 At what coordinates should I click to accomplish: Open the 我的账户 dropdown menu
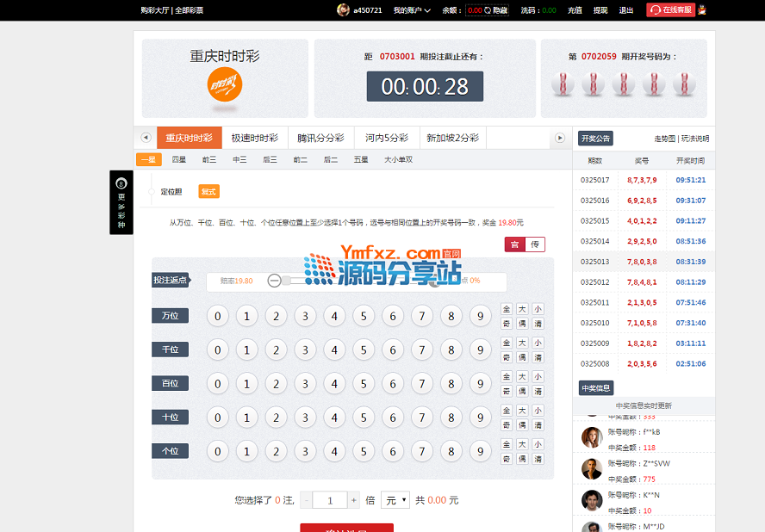point(412,10)
